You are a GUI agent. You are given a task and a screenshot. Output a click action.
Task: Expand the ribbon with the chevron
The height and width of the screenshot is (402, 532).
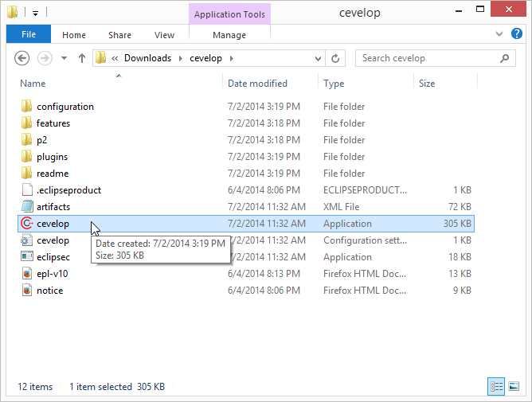click(499, 33)
